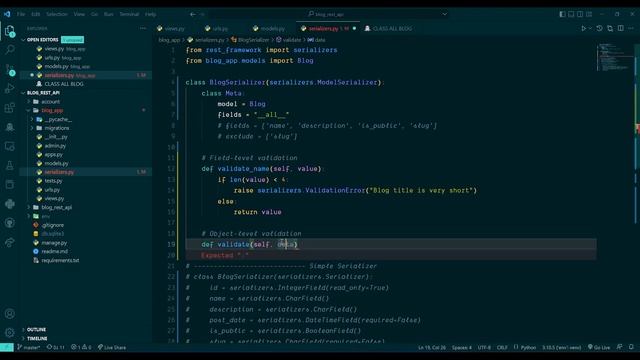Image resolution: width=640 pixels, height=360 pixels.
Task: Open command center dropdown chevron
Action: click(444, 14)
